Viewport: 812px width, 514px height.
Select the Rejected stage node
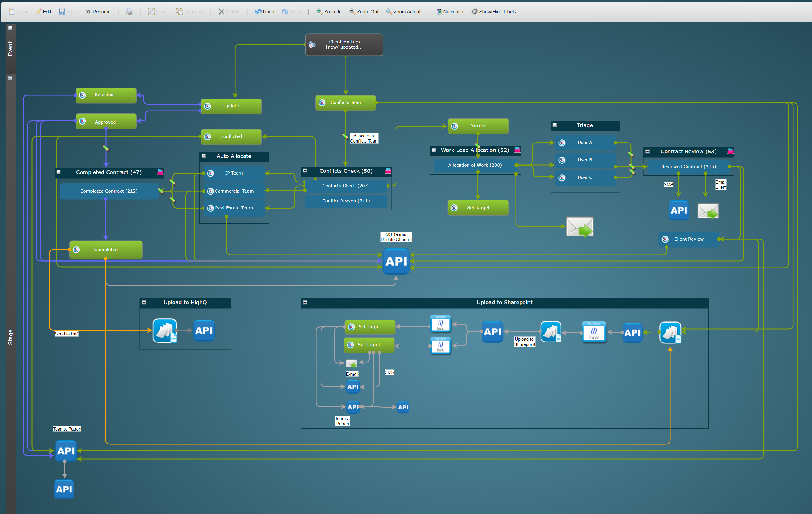point(106,95)
